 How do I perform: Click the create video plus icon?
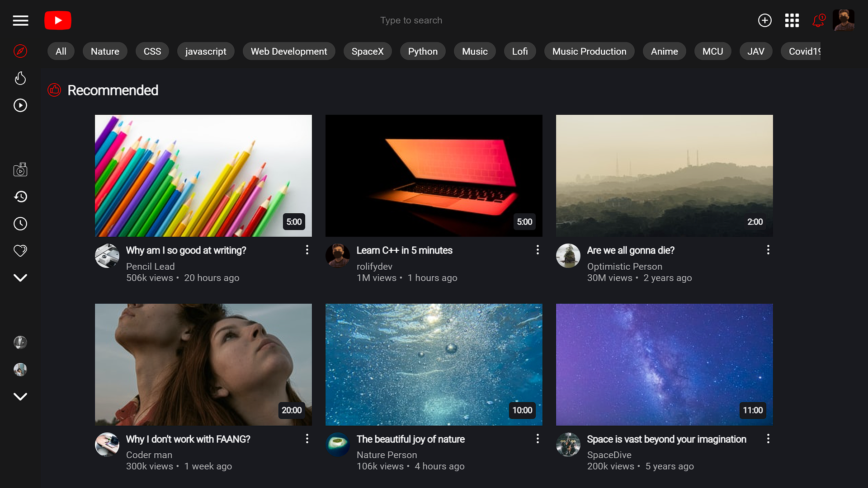[x=764, y=20]
